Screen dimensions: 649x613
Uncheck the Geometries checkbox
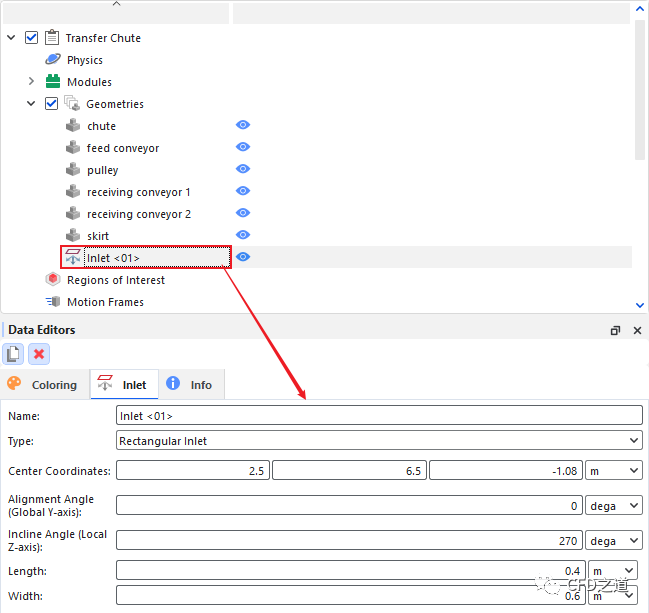point(52,104)
